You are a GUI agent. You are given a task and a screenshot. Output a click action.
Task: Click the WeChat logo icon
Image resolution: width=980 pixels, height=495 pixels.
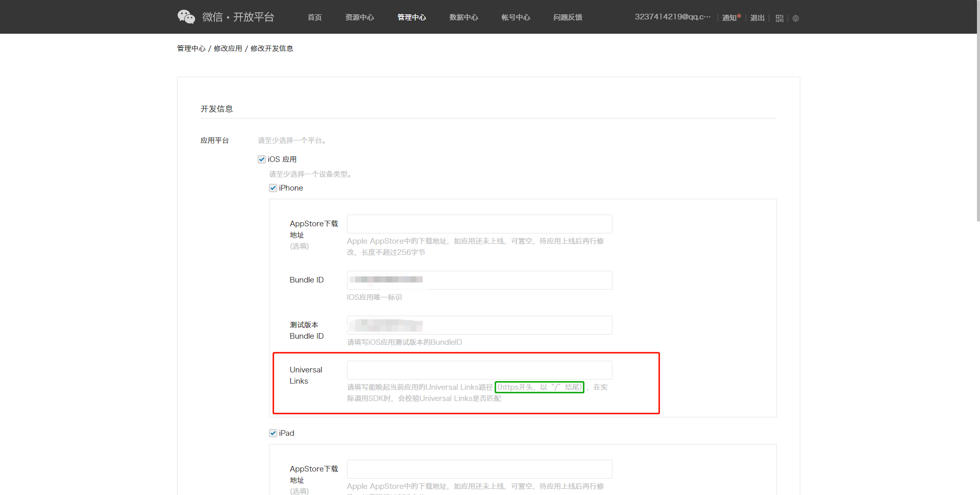coord(186,17)
